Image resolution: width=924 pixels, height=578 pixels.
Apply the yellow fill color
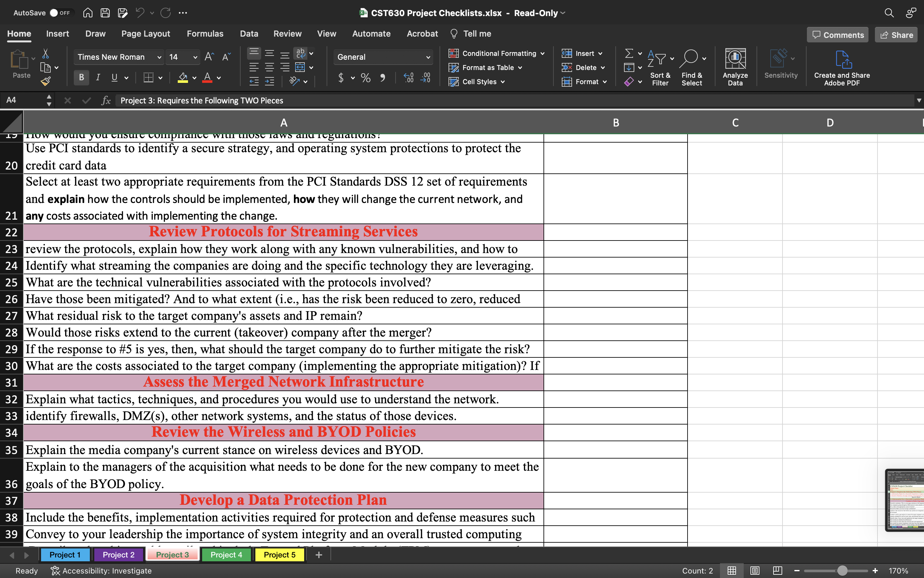coord(183,78)
